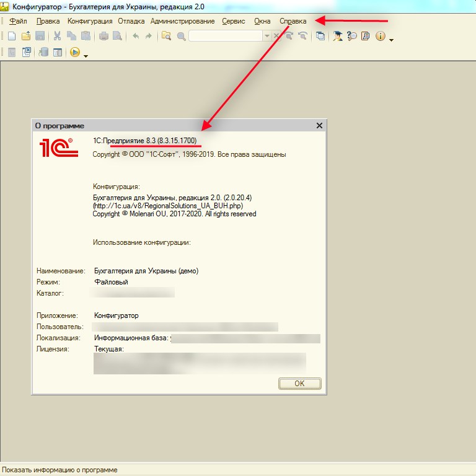
Task: Close the О программе dialog
Action: click(x=319, y=125)
